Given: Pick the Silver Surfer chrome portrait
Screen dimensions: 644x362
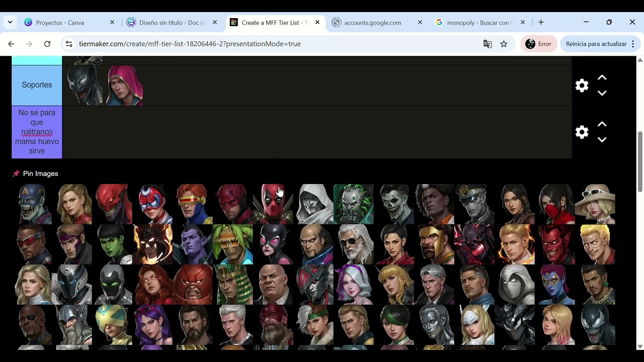Looking at the screenshot, I should pyautogui.click(x=435, y=325).
